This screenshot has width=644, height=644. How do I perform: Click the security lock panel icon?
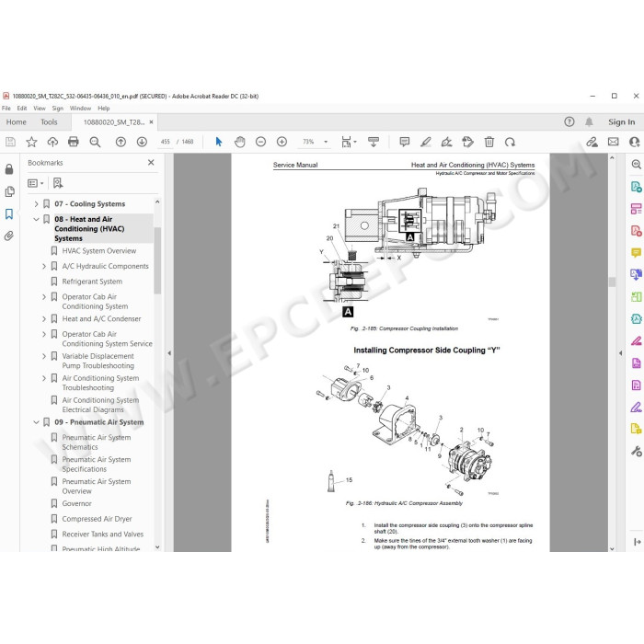click(9, 169)
